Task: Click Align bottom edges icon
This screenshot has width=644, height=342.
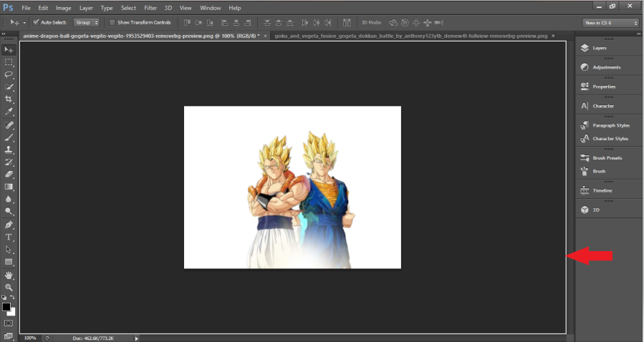Action: (x=211, y=22)
